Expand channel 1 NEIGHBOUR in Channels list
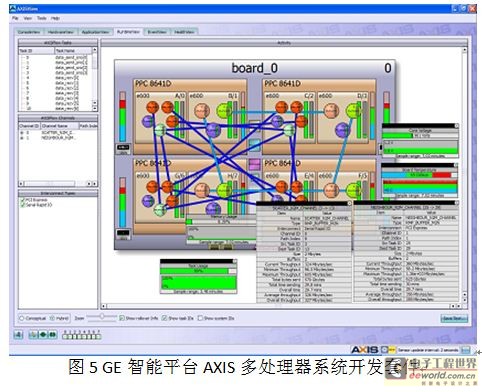 (x=22, y=138)
